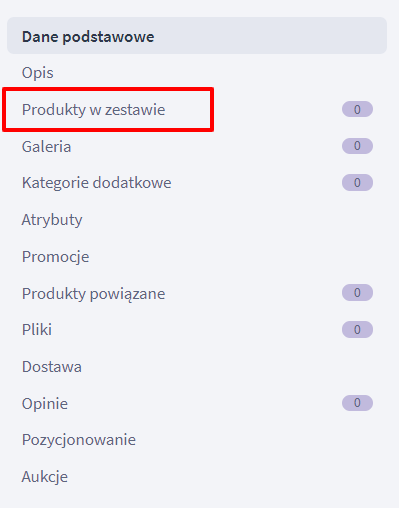This screenshot has width=399, height=508.
Task: Select the Opinie item
Action: 197,403
